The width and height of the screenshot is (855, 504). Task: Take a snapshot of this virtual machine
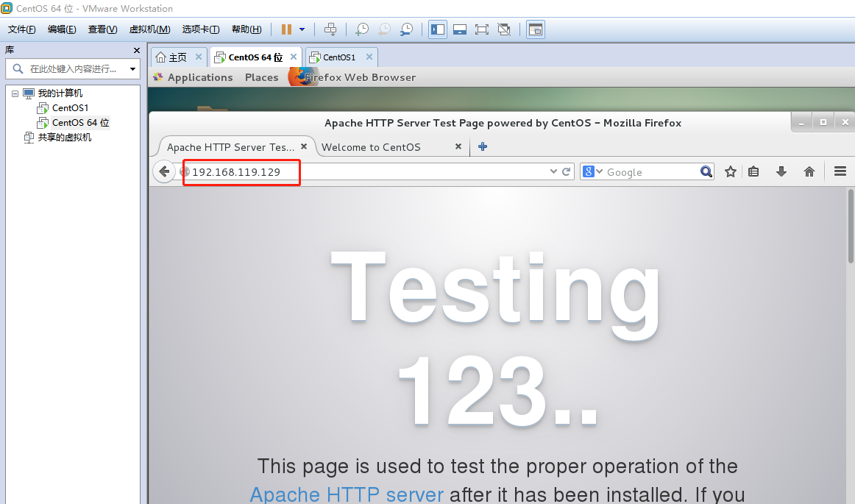click(362, 29)
